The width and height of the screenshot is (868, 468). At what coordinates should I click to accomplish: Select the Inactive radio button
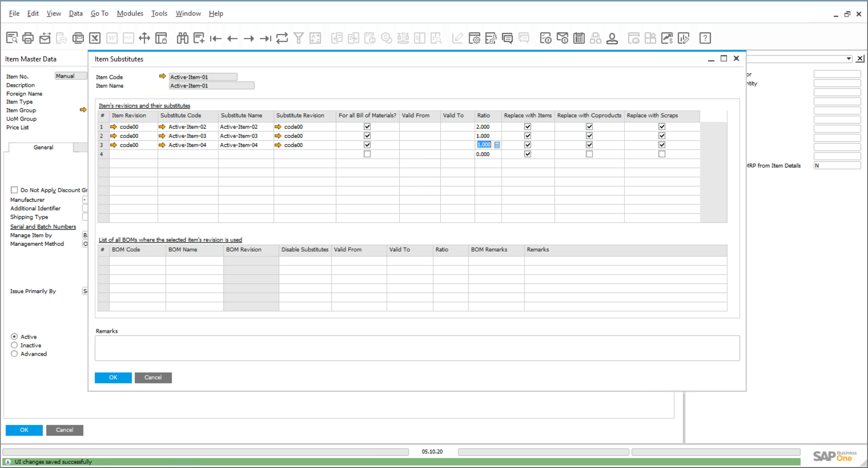click(14, 345)
